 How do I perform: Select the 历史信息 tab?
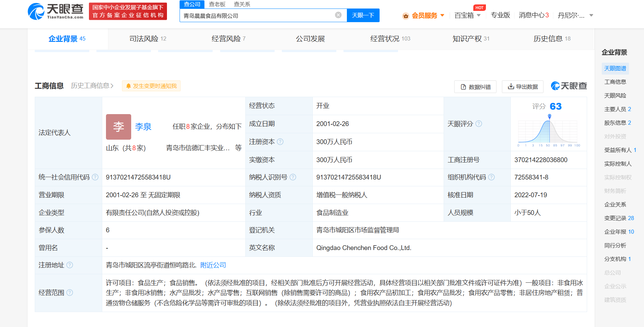[552, 39]
